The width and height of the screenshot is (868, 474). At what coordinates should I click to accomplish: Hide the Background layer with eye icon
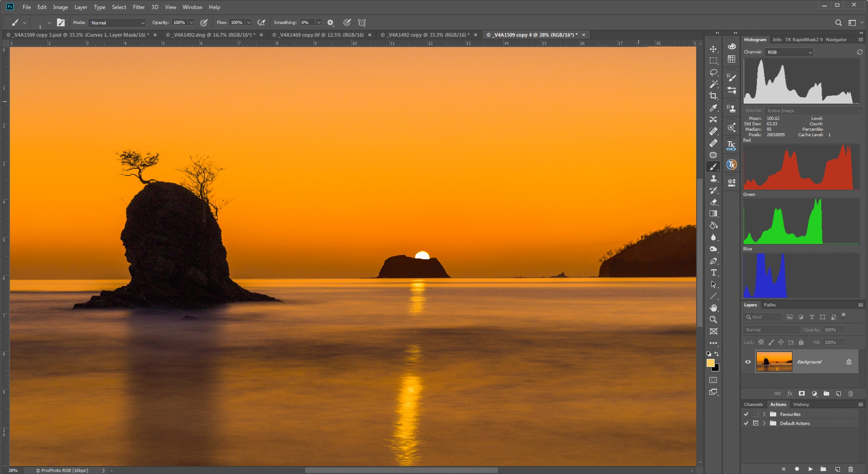pyautogui.click(x=748, y=361)
